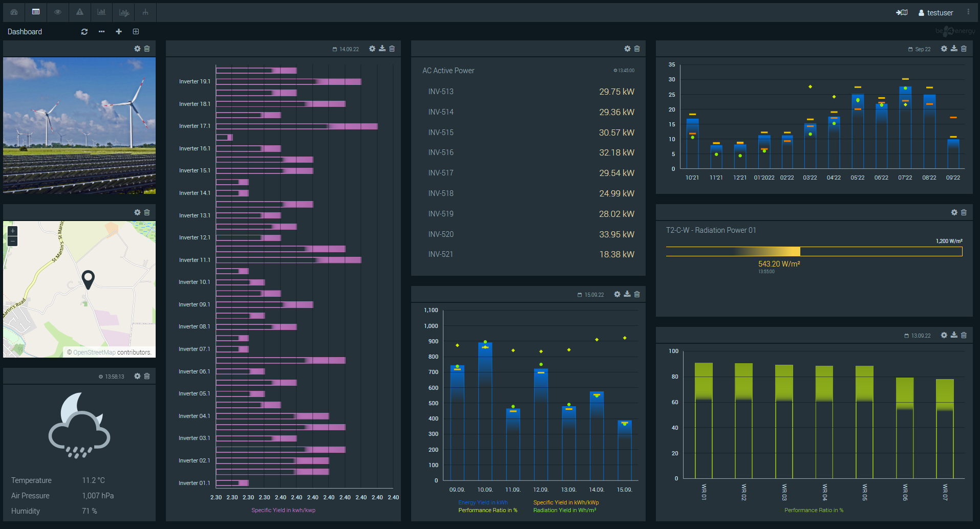
Task: Select the INV-520 power row
Action: (531, 234)
